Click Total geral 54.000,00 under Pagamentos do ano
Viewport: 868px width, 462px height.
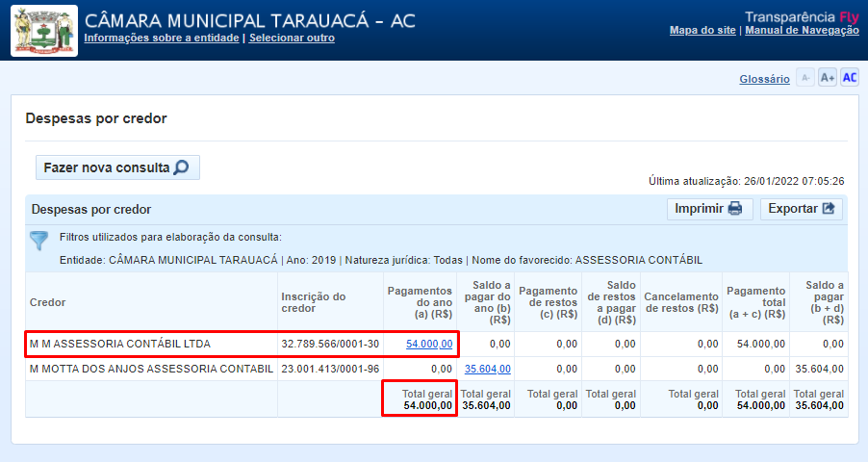pyautogui.click(x=421, y=399)
